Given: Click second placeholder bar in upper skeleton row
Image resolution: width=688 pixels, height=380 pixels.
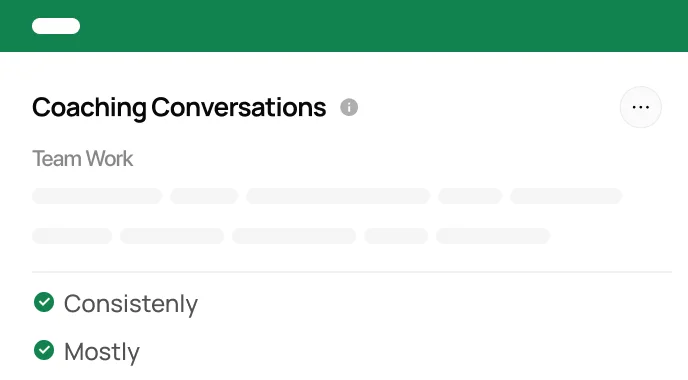Looking at the screenshot, I should (204, 196).
